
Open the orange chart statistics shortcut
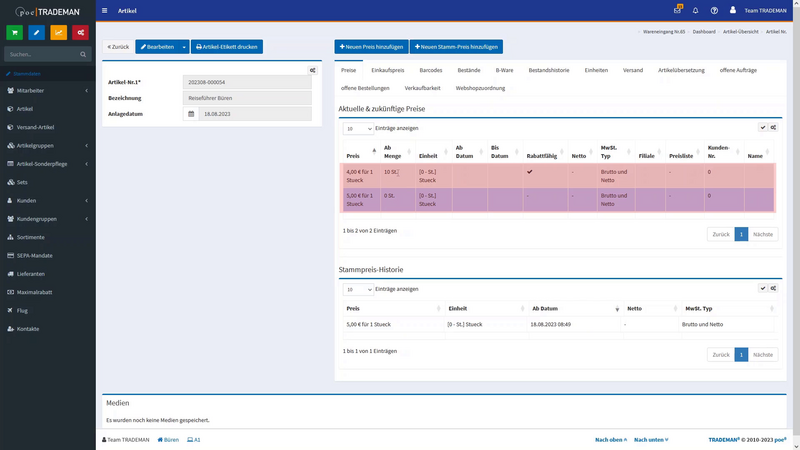pos(58,33)
